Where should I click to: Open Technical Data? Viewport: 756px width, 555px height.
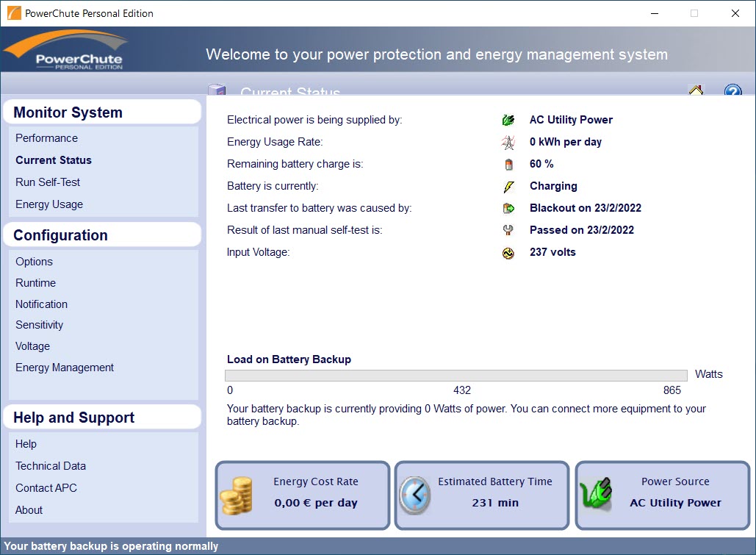pyautogui.click(x=51, y=466)
